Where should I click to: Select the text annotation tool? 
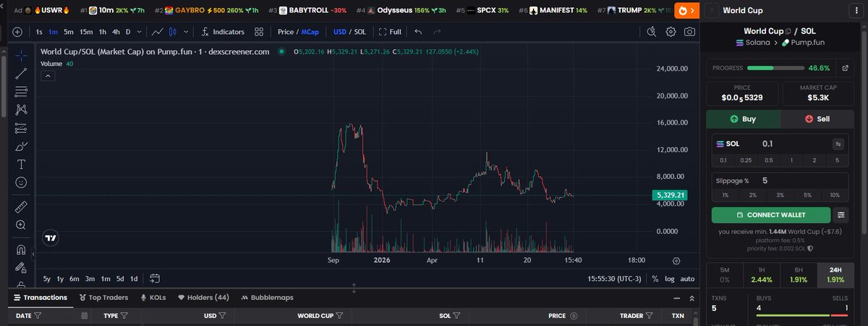(x=21, y=164)
